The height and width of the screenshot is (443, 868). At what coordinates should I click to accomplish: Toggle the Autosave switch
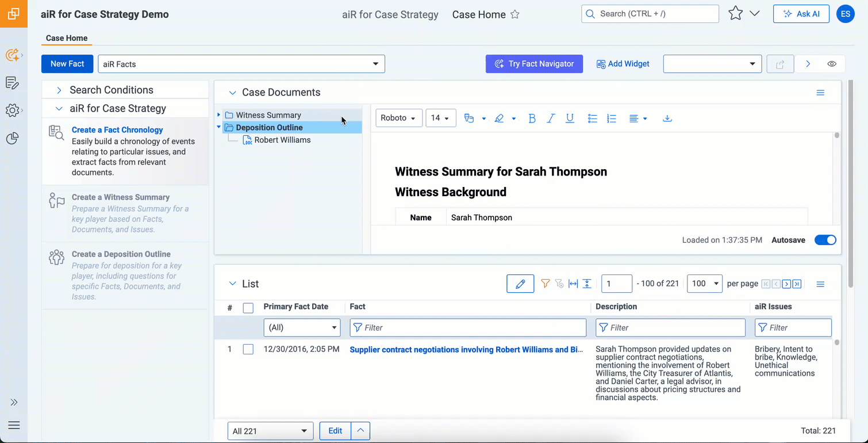coord(825,240)
